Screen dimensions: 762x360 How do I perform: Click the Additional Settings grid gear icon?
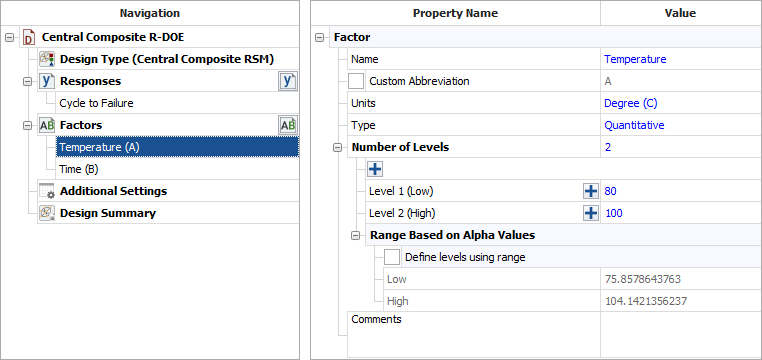click(x=47, y=191)
